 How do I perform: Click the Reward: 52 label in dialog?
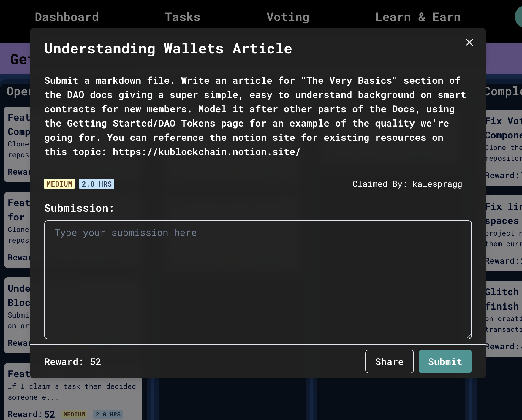click(x=72, y=362)
